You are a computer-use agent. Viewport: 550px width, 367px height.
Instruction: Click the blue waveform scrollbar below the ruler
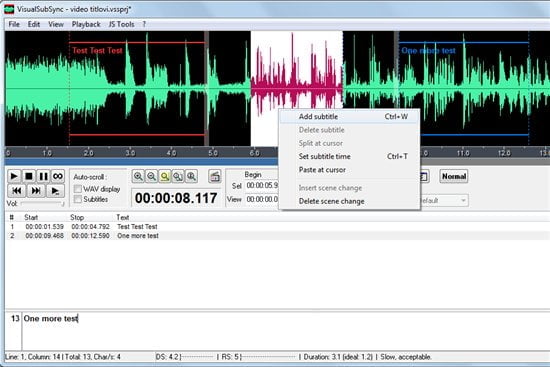pos(142,161)
